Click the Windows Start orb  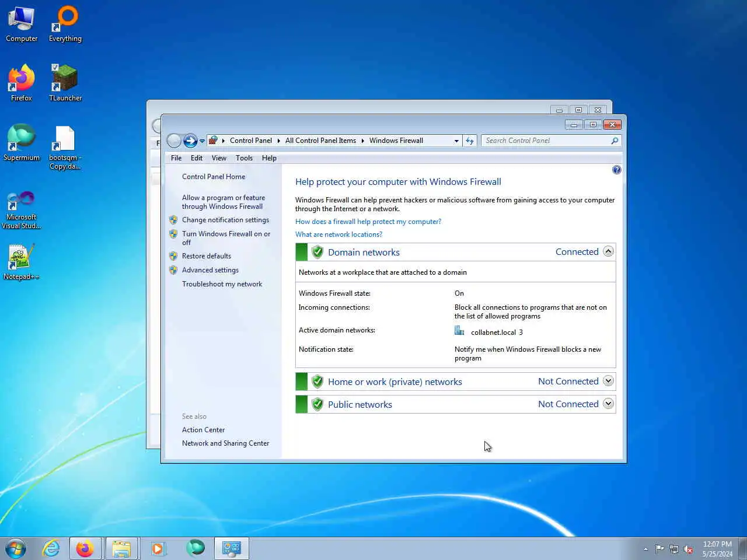click(16, 548)
